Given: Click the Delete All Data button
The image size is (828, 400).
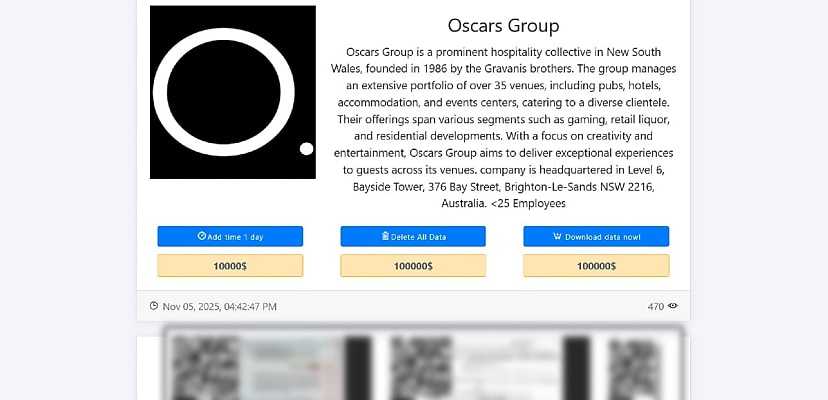Looking at the screenshot, I should click(413, 236).
